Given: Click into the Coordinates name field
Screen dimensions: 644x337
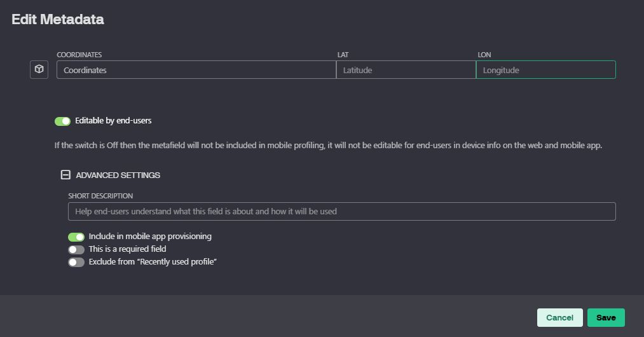Looking at the screenshot, I should [x=196, y=70].
